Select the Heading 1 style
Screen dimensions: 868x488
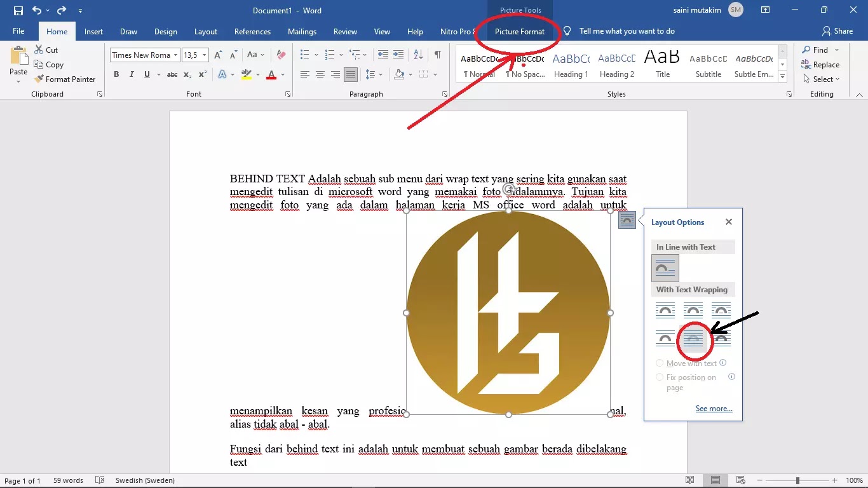(571, 64)
